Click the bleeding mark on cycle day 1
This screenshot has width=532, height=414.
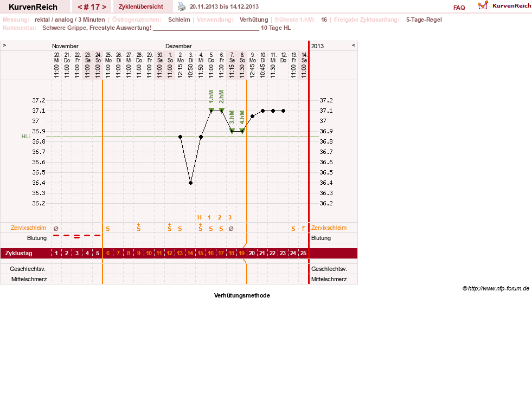click(56, 235)
